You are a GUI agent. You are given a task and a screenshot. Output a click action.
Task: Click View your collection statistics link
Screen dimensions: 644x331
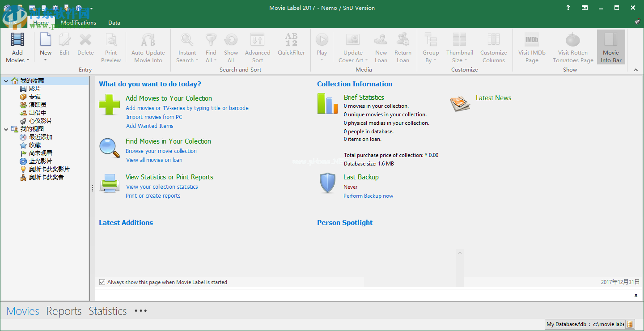pos(161,187)
